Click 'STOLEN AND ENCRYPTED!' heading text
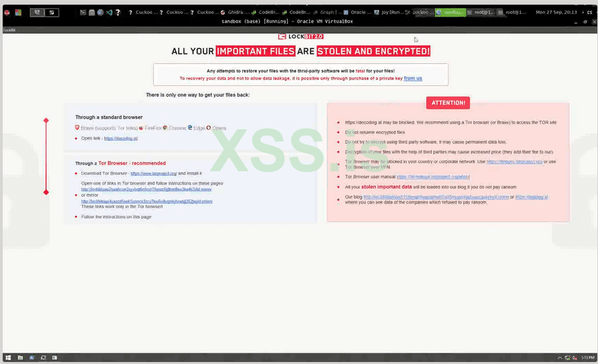Screen dimensions: 598x364 point(373,51)
